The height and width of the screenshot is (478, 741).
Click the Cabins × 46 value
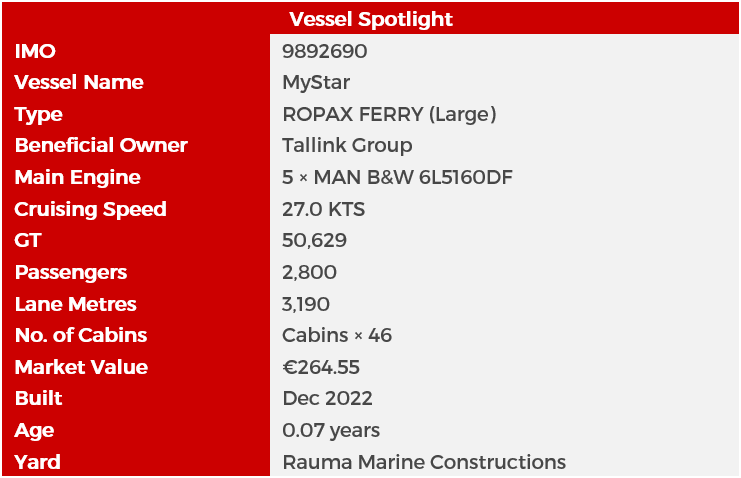337,335
